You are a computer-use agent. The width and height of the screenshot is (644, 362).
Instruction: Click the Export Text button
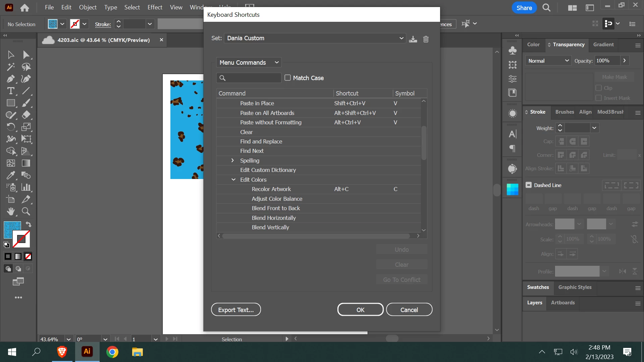click(x=236, y=310)
